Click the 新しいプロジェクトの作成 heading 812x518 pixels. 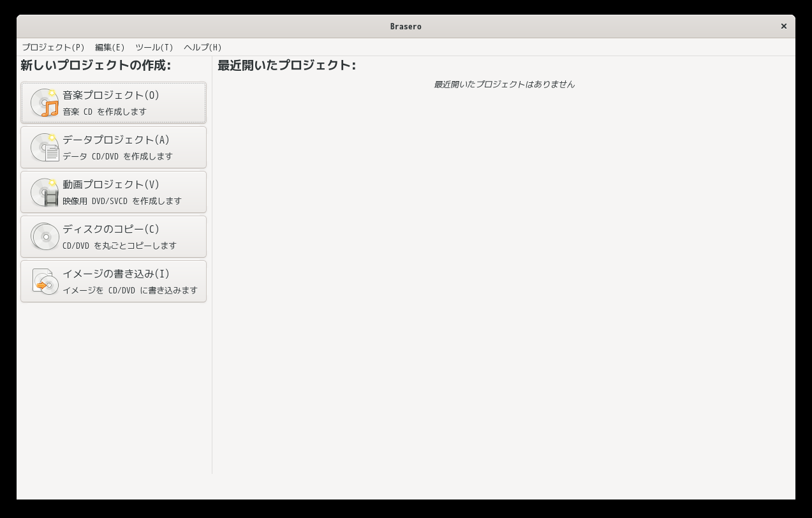96,65
